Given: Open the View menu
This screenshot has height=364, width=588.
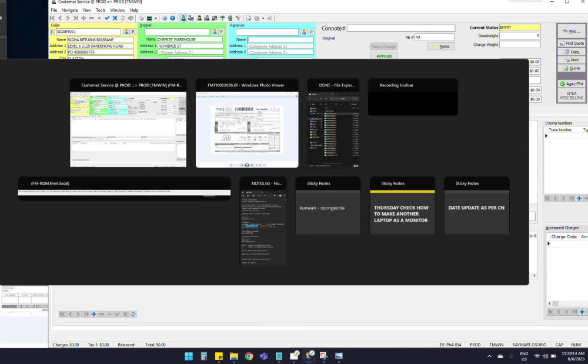Looking at the screenshot, I should click(x=86, y=10).
